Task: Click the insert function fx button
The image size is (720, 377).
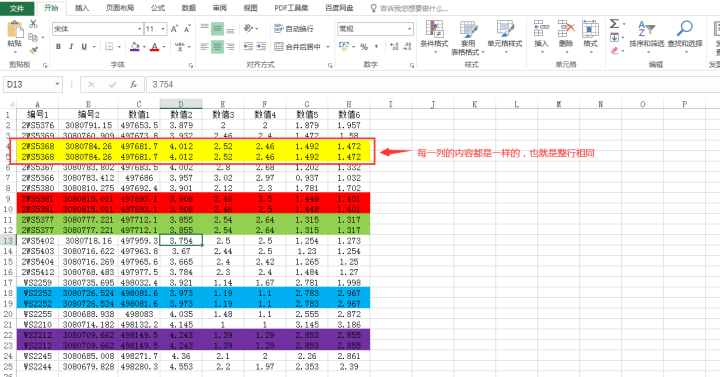Action: 133,84
